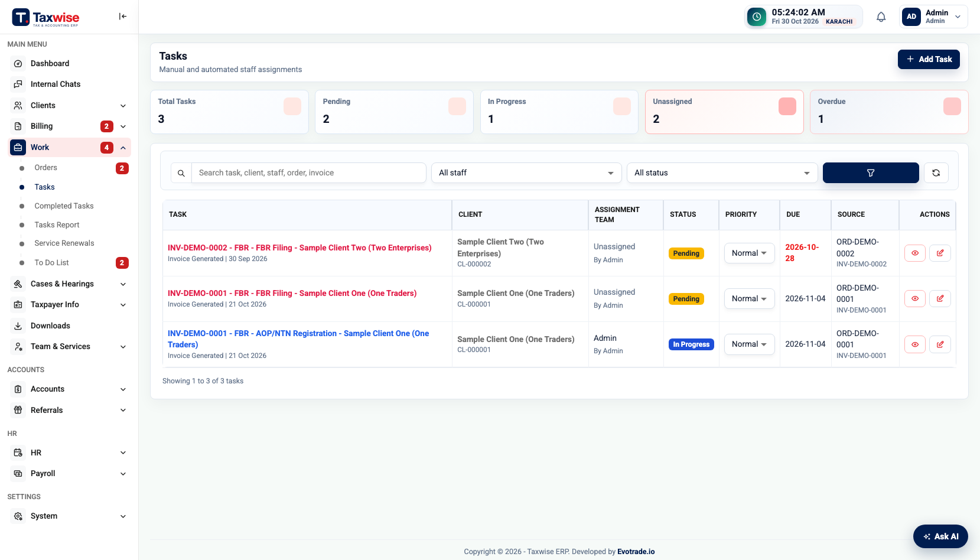Open the Evotrade.io footer link
This screenshot has width=980, height=560.
636,552
